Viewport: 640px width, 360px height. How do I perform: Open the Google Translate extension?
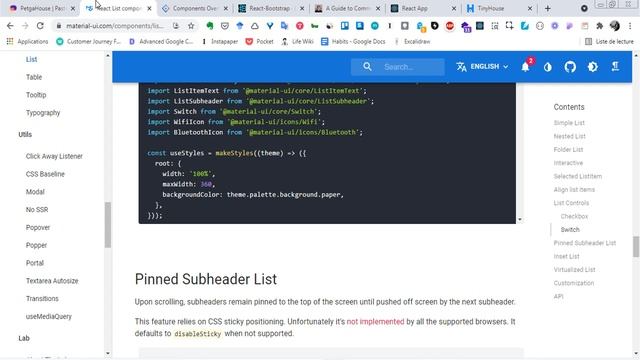coord(284,26)
